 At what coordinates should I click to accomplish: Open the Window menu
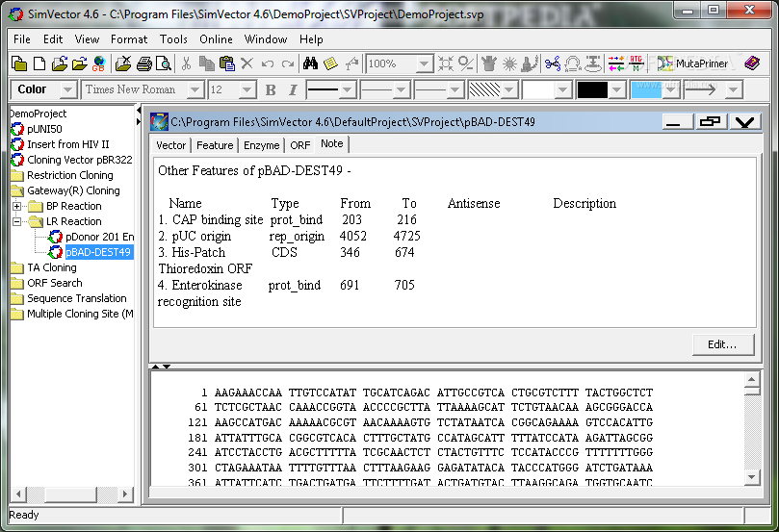pyautogui.click(x=266, y=39)
